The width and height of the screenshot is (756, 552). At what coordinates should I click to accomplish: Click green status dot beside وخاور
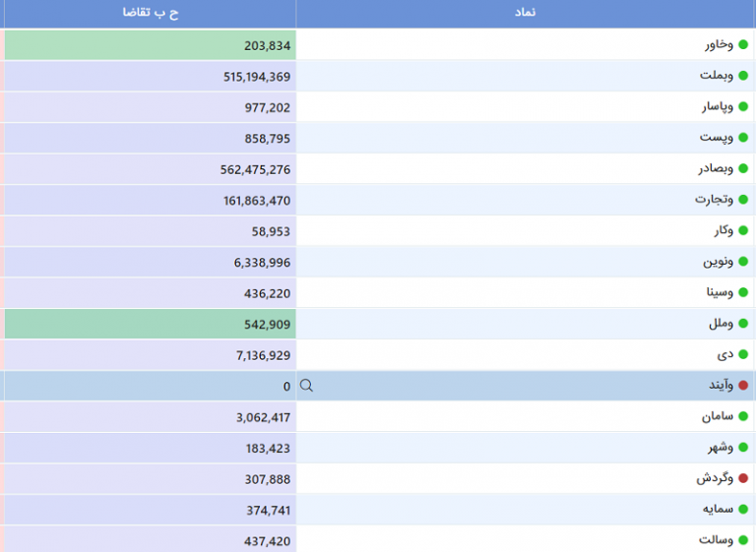point(743,44)
